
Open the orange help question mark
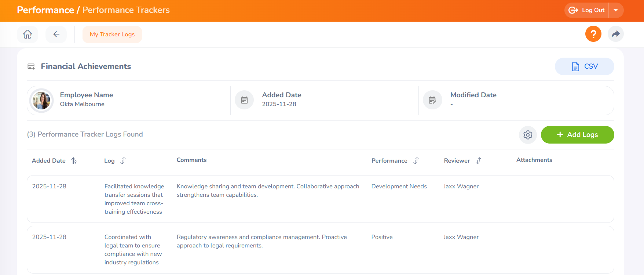click(593, 34)
